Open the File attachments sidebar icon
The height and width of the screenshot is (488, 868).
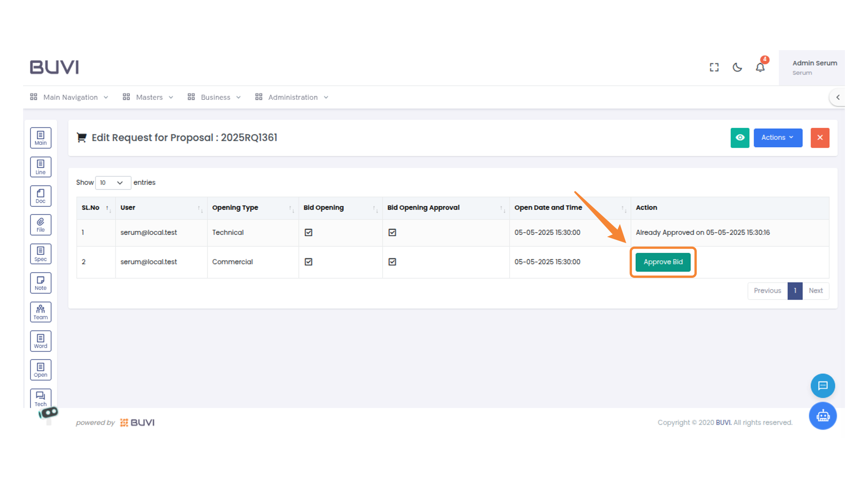pyautogui.click(x=41, y=225)
